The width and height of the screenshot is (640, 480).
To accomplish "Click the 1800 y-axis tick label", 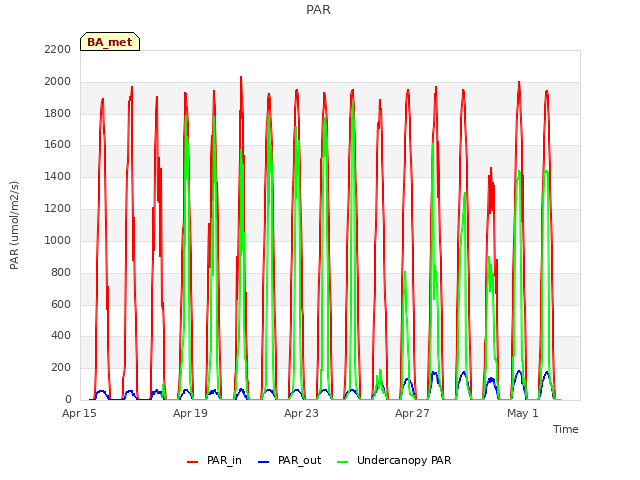I will [x=58, y=113].
